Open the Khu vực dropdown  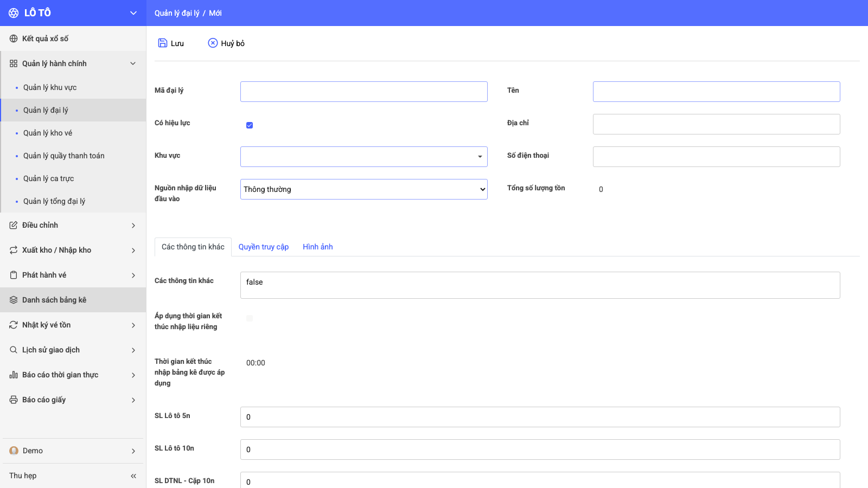tap(363, 157)
